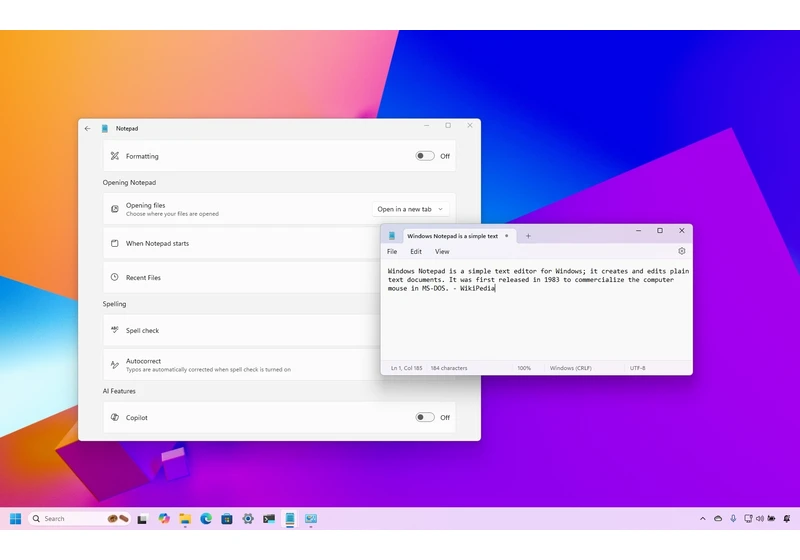Click the network tray icon
Screen dimensions: 800x560
tap(748, 519)
